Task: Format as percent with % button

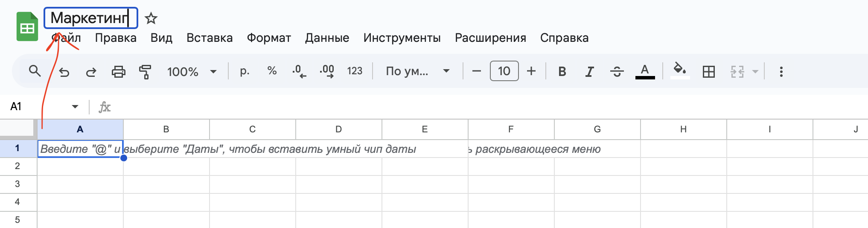Action: (x=272, y=71)
